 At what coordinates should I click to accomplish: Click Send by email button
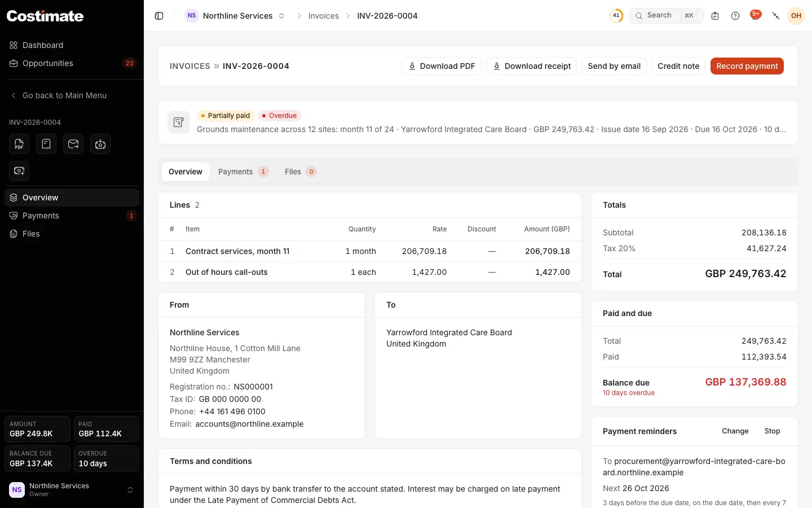pos(614,66)
